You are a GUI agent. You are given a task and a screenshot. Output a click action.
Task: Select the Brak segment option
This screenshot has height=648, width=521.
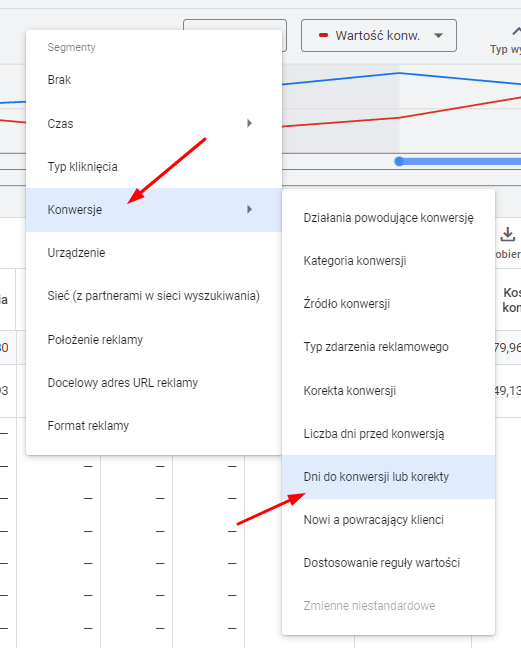pyautogui.click(x=154, y=80)
